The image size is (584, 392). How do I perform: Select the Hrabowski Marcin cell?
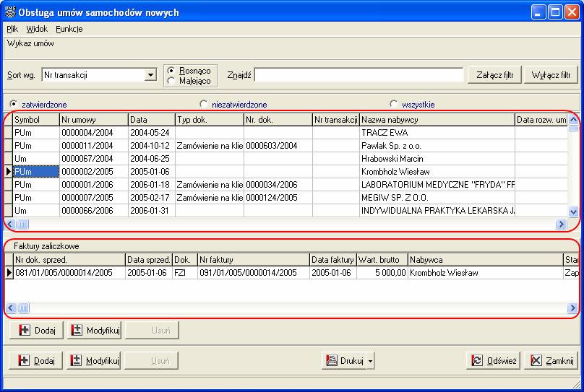pyautogui.click(x=437, y=159)
